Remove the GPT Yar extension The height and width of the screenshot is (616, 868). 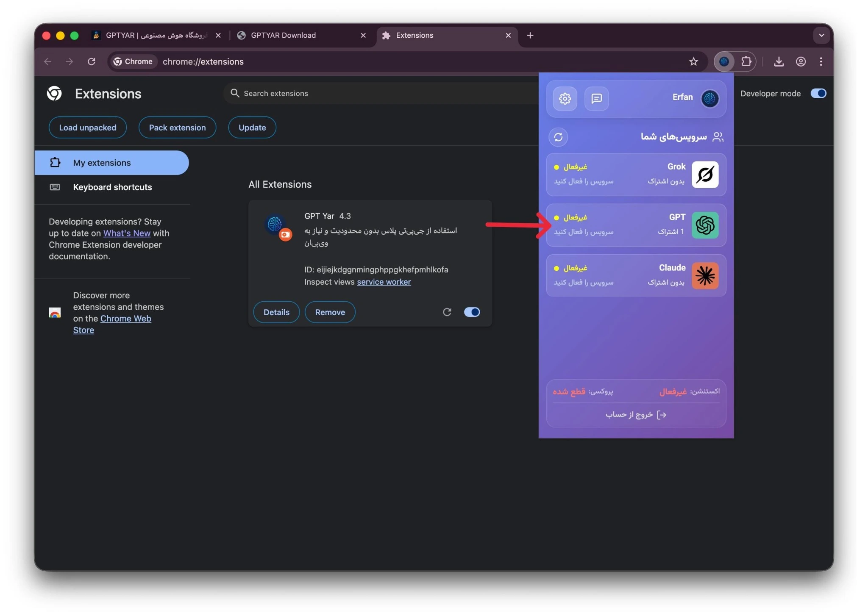(x=330, y=312)
